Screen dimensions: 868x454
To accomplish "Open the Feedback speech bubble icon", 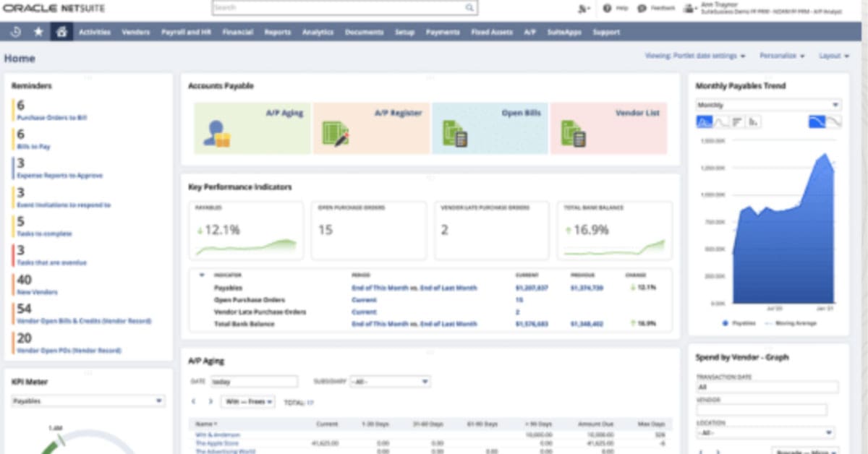I will (x=642, y=8).
